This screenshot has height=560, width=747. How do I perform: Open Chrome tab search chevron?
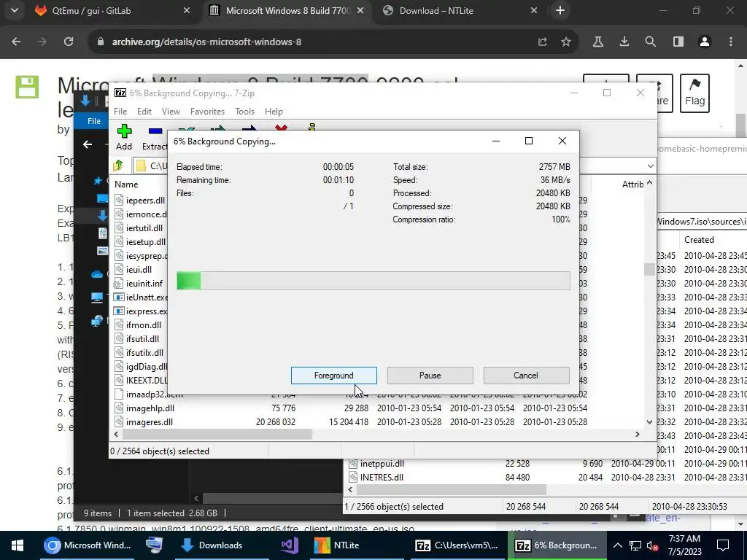click(x=15, y=10)
